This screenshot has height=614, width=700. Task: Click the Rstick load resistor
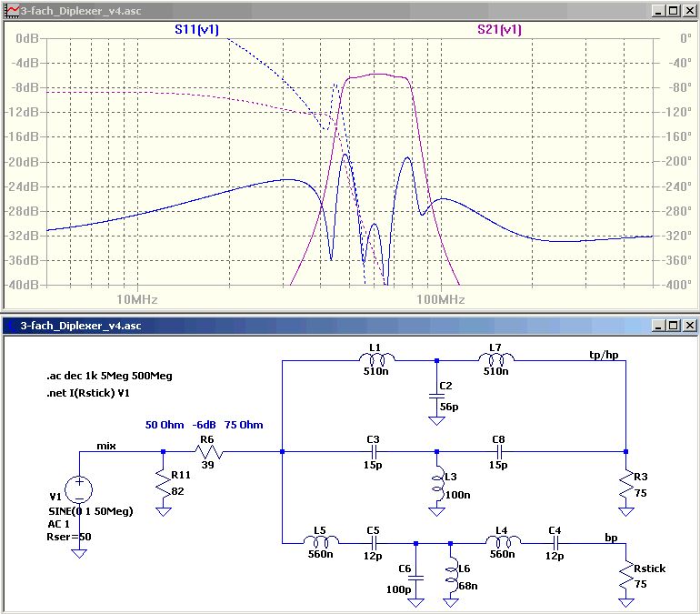[625, 576]
